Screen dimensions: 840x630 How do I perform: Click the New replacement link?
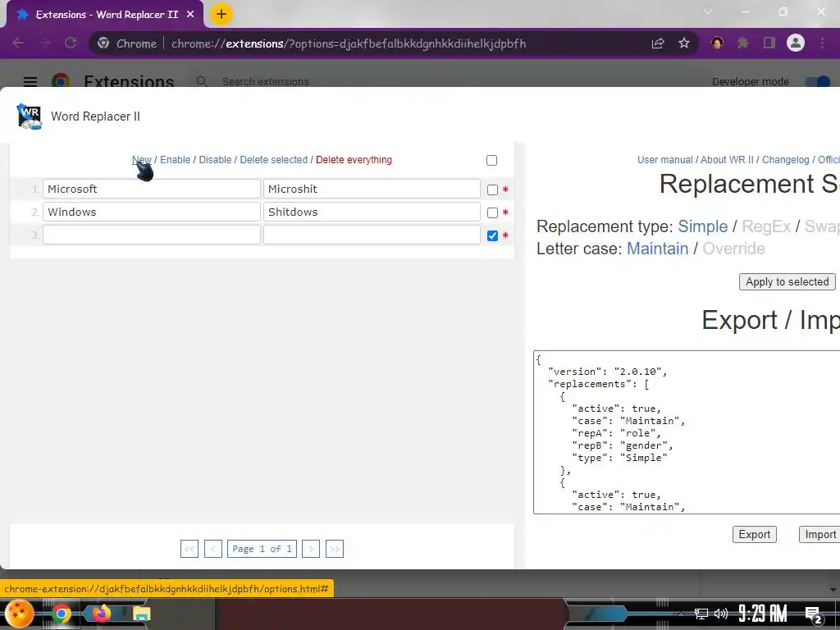(142, 160)
